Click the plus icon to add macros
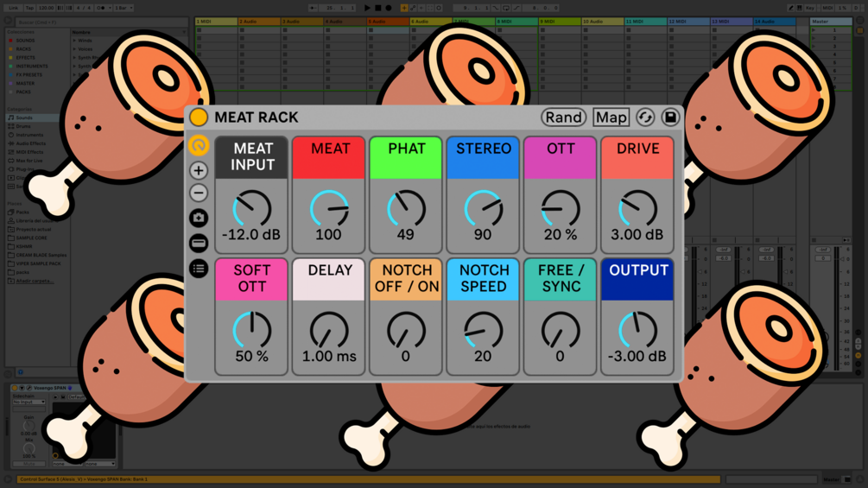This screenshot has height=488, width=868. tap(199, 170)
